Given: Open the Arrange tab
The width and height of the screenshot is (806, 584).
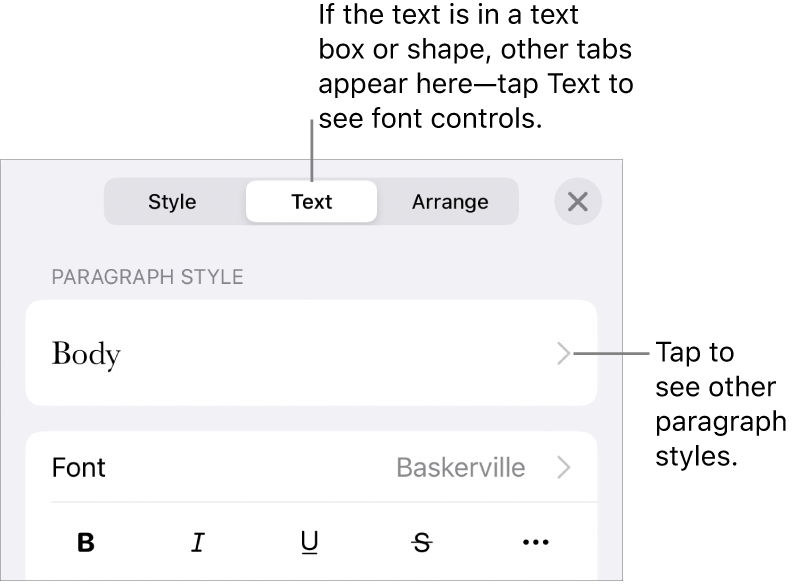Looking at the screenshot, I should 450,202.
